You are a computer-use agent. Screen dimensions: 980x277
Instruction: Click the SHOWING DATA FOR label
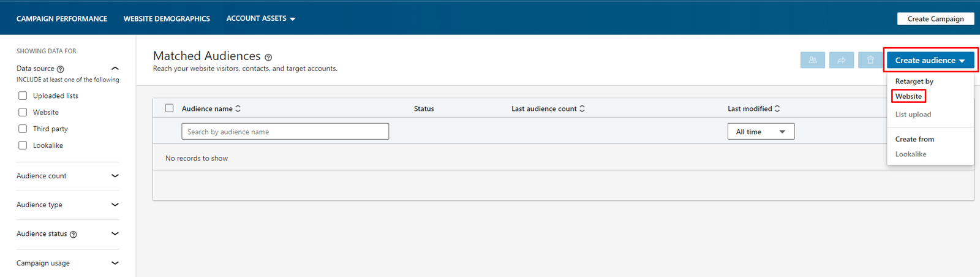[x=47, y=51]
